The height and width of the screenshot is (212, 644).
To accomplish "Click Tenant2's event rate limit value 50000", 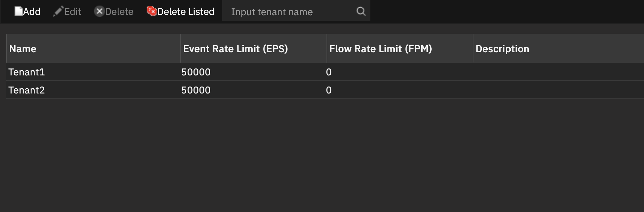I will click(x=196, y=90).
